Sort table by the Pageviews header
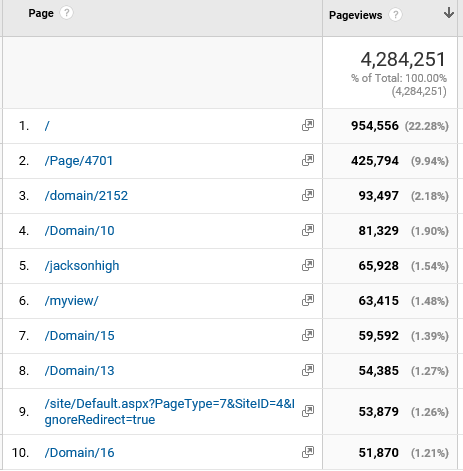The height and width of the screenshot is (471, 463). [x=355, y=15]
